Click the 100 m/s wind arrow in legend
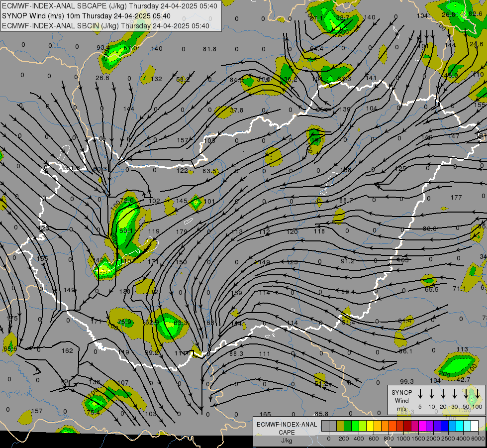Viewport: 487px width, 448px height. click(478, 393)
